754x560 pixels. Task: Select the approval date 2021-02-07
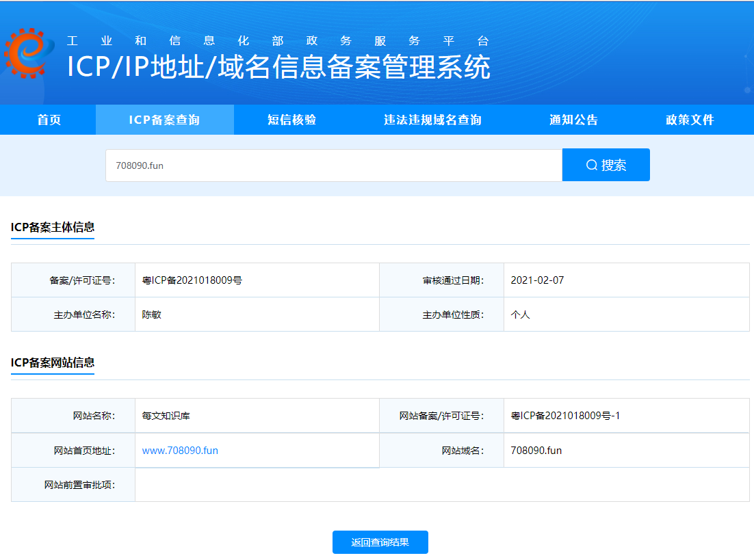click(x=537, y=280)
